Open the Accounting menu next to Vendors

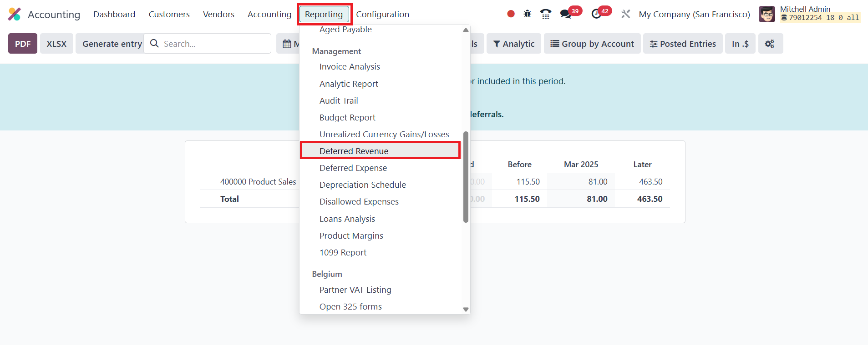click(269, 14)
